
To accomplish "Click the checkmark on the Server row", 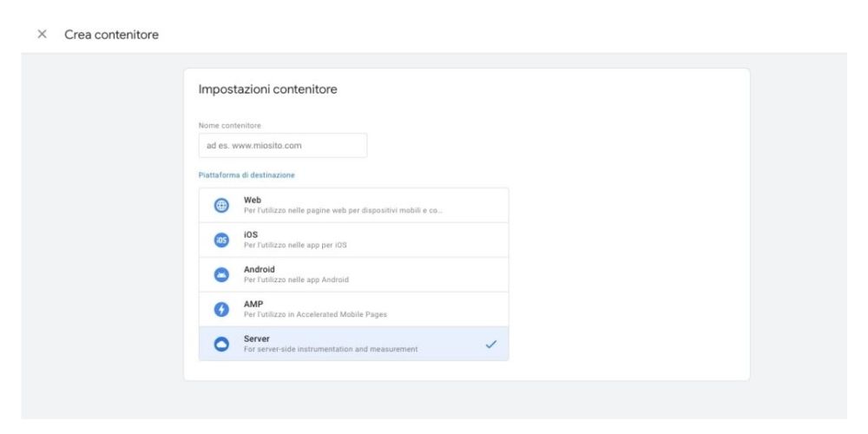I will tap(491, 345).
